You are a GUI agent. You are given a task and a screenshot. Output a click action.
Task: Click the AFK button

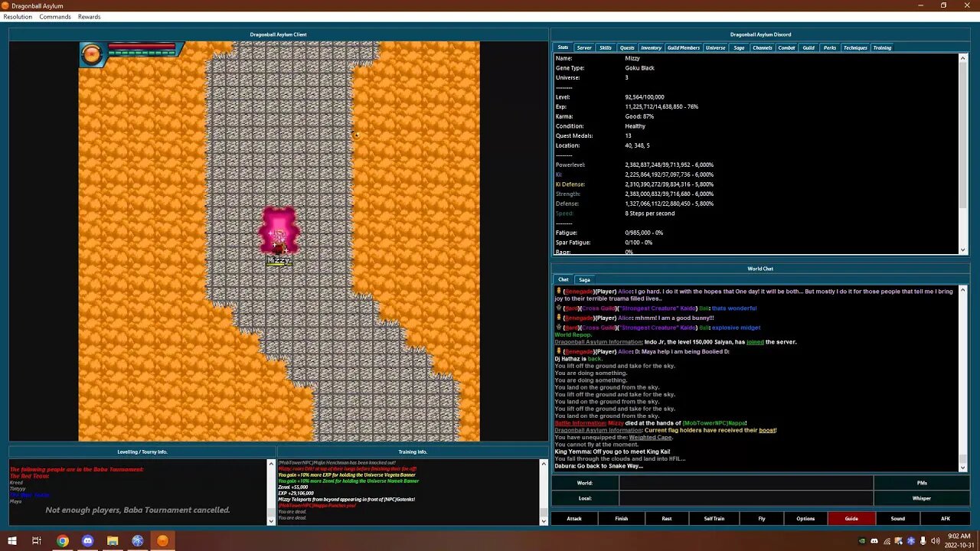946,518
